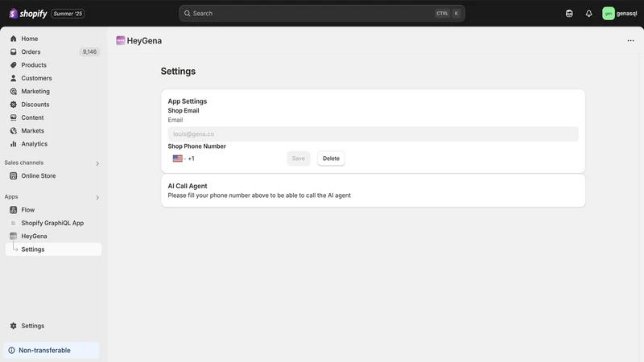Click the Orders inbox icon

[13, 51]
